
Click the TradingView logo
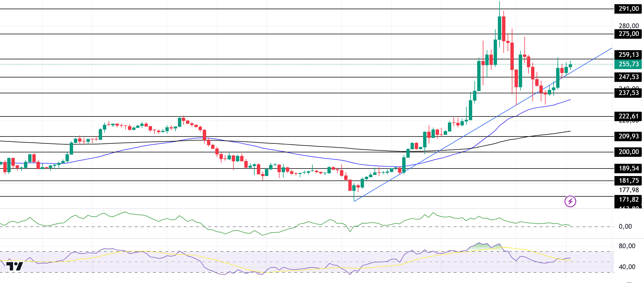tap(15, 266)
